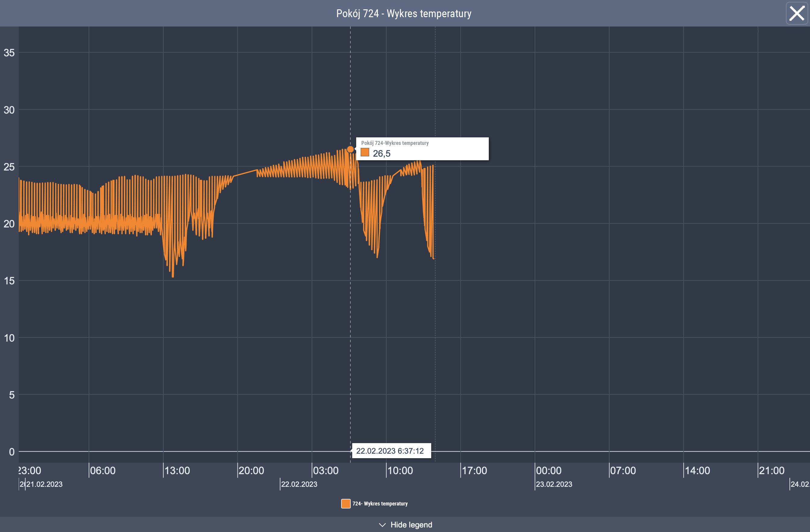
Task: Click the 22.02.2023 date axis label
Action: pyautogui.click(x=299, y=484)
